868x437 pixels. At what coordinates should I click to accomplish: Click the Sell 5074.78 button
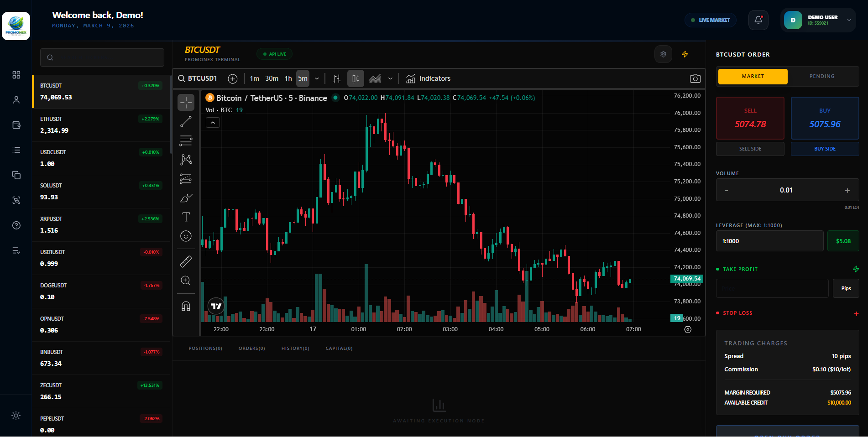click(x=750, y=118)
